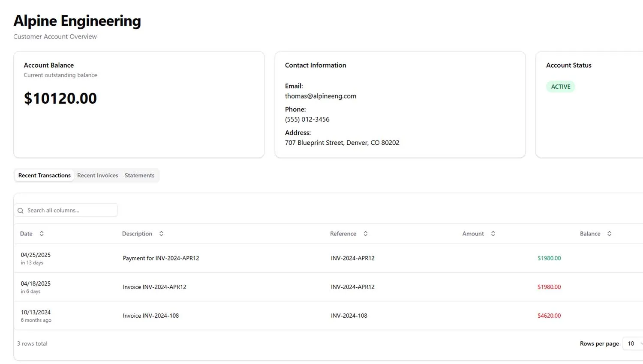Click date 04/25/2025 in transactions table

[36, 255]
